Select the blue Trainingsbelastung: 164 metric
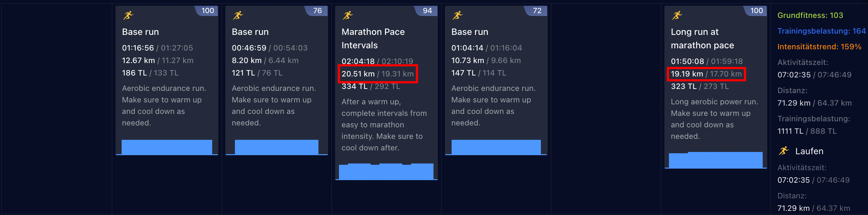This screenshot has width=868, height=215. (821, 31)
